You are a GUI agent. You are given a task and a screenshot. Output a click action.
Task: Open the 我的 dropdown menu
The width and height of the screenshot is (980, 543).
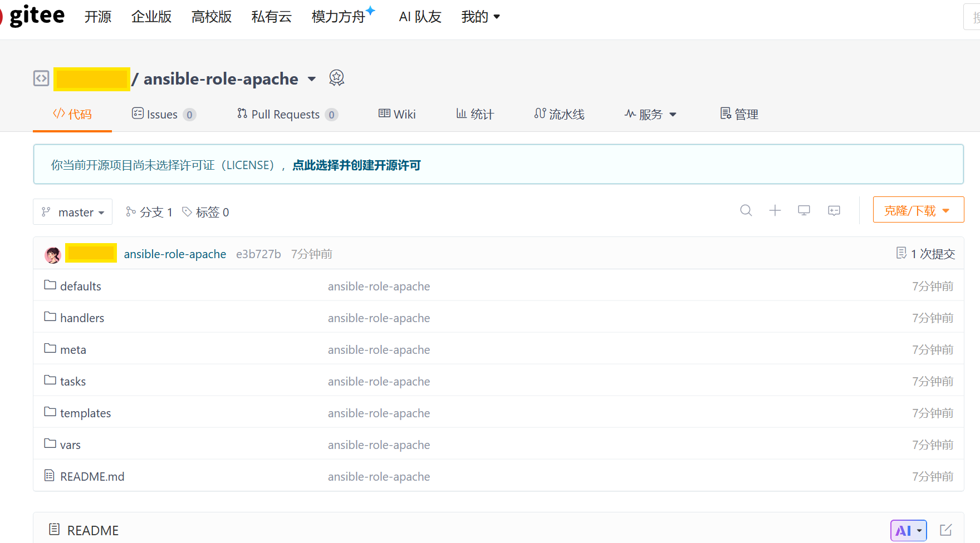(x=481, y=17)
